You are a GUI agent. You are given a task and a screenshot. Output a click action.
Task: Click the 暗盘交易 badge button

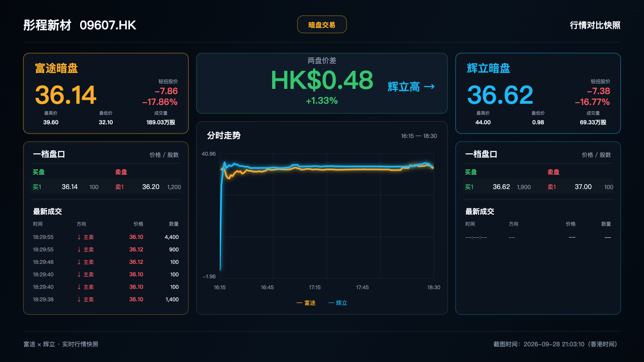[x=322, y=25]
